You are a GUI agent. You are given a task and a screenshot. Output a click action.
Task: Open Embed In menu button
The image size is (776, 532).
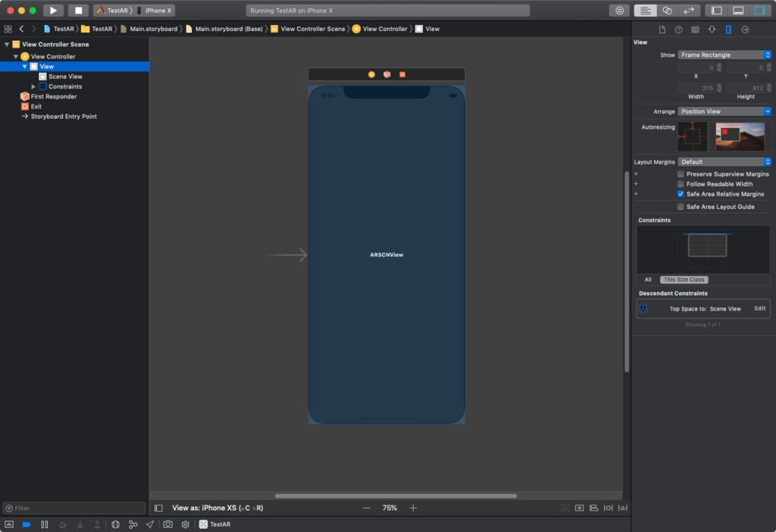tap(579, 509)
